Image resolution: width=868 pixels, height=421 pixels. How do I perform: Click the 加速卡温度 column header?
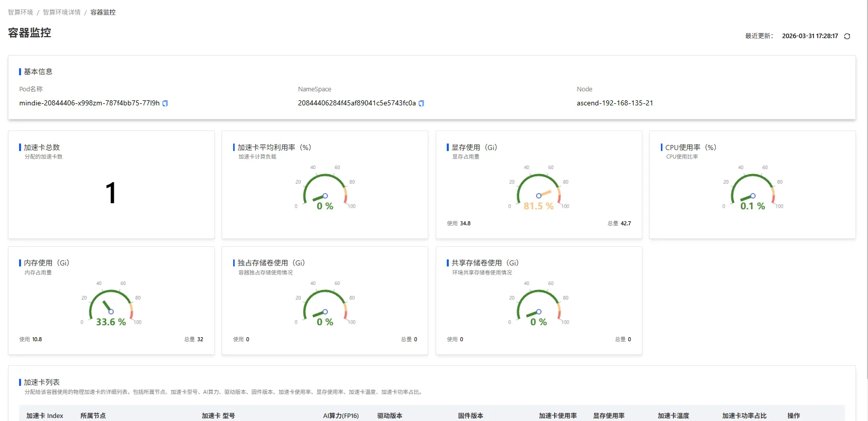[673, 415]
